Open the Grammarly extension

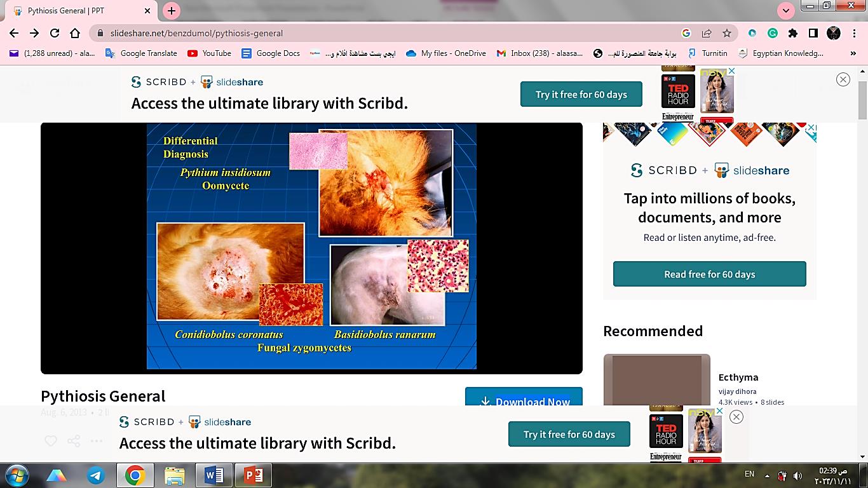(773, 33)
